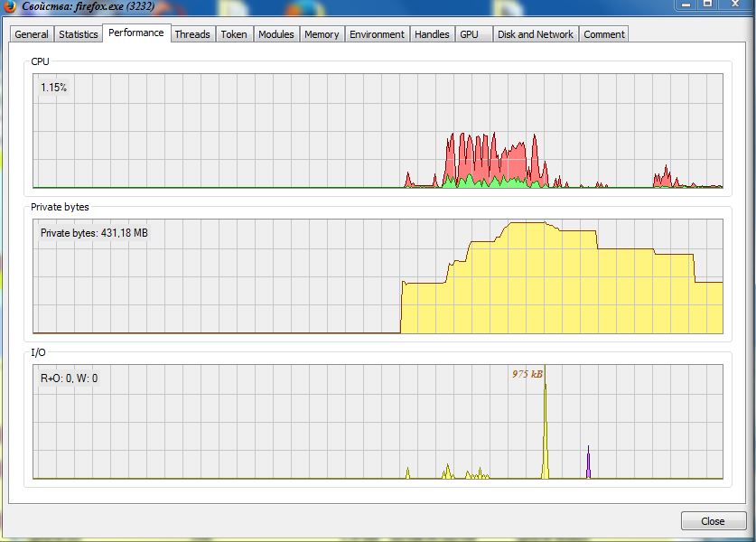Open the Disk and Network tab
The width and height of the screenshot is (756, 542).
[x=536, y=34]
